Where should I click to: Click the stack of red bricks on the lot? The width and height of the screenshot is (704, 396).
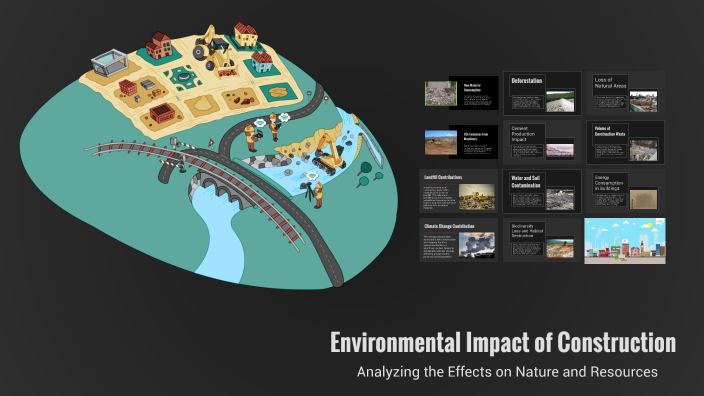tap(128, 87)
